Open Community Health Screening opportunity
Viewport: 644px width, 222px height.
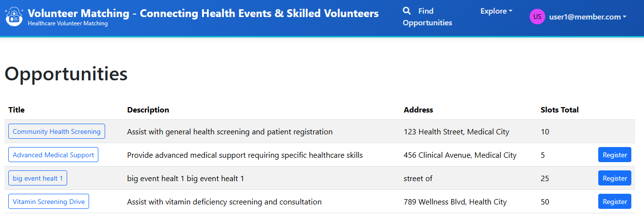tap(56, 131)
